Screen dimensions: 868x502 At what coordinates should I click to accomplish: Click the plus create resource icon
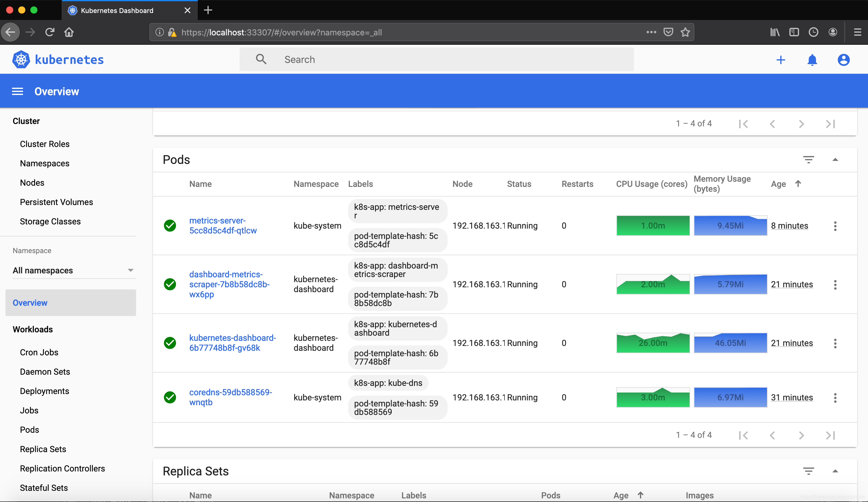[x=781, y=60]
